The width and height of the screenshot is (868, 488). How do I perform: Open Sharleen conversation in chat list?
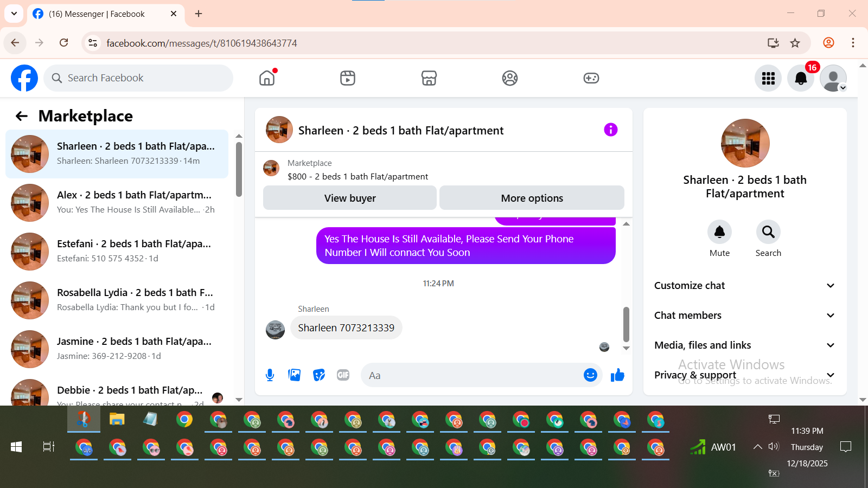pos(117,153)
